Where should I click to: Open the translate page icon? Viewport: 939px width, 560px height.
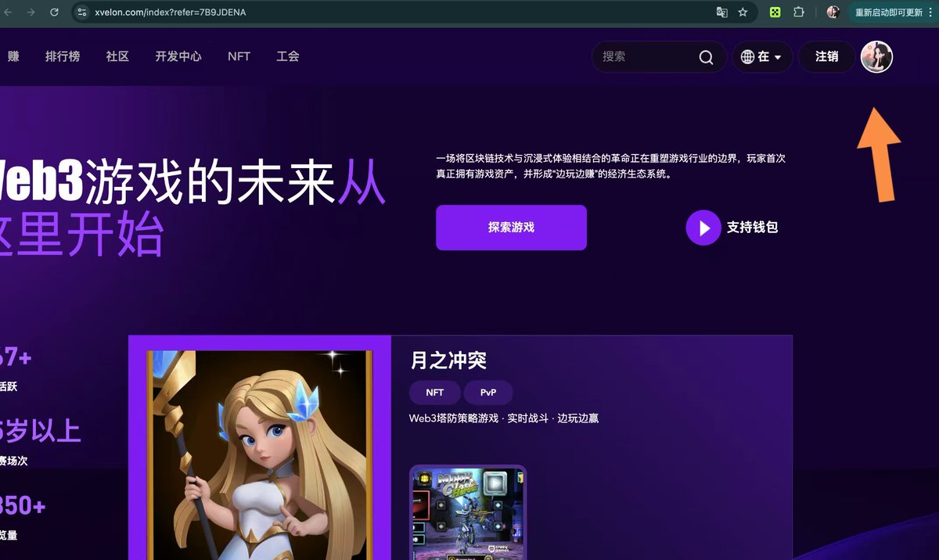click(x=722, y=13)
